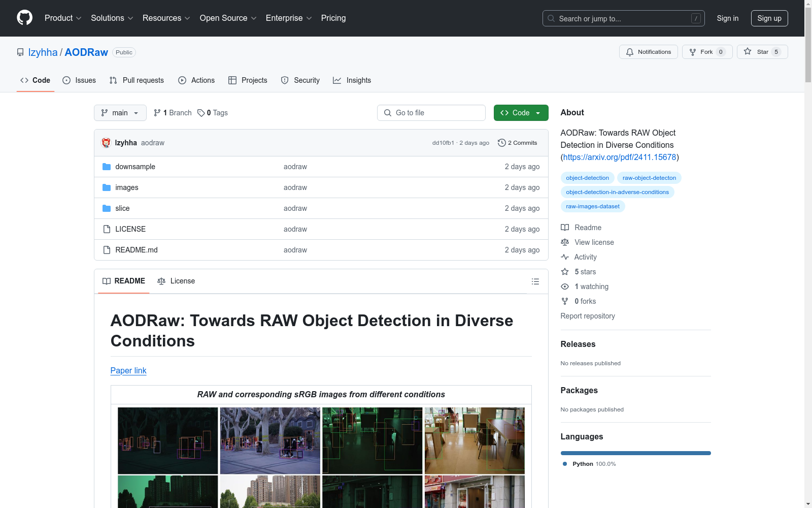Click the README.md file icon
This screenshot has height=508, width=812.
(107, 250)
